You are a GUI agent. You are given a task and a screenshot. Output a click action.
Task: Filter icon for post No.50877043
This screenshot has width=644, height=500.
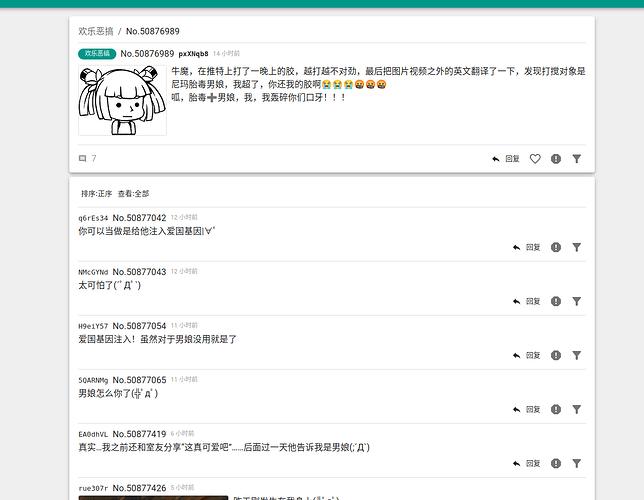pyautogui.click(x=577, y=301)
